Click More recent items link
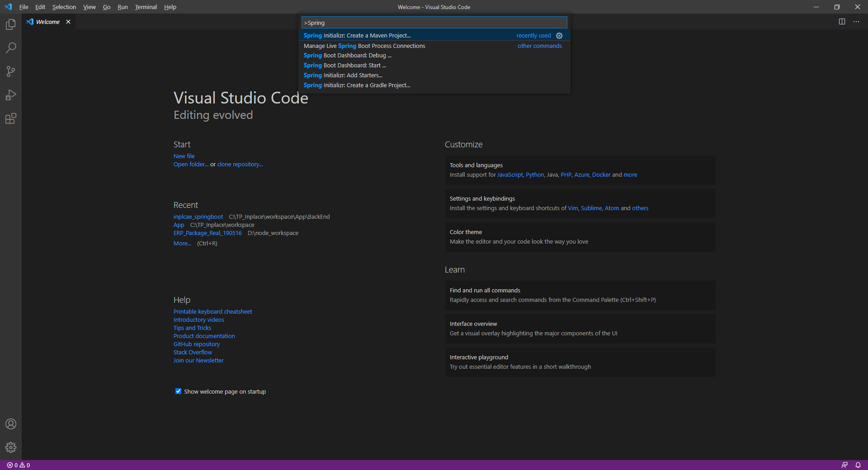Image resolution: width=868 pixels, height=470 pixels. coord(182,244)
